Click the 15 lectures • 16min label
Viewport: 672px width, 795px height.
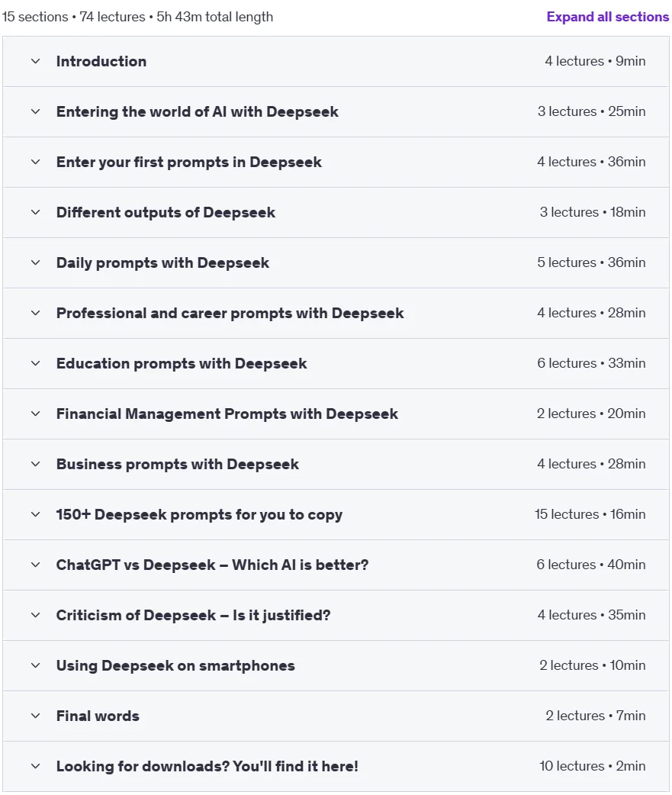(x=590, y=514)
